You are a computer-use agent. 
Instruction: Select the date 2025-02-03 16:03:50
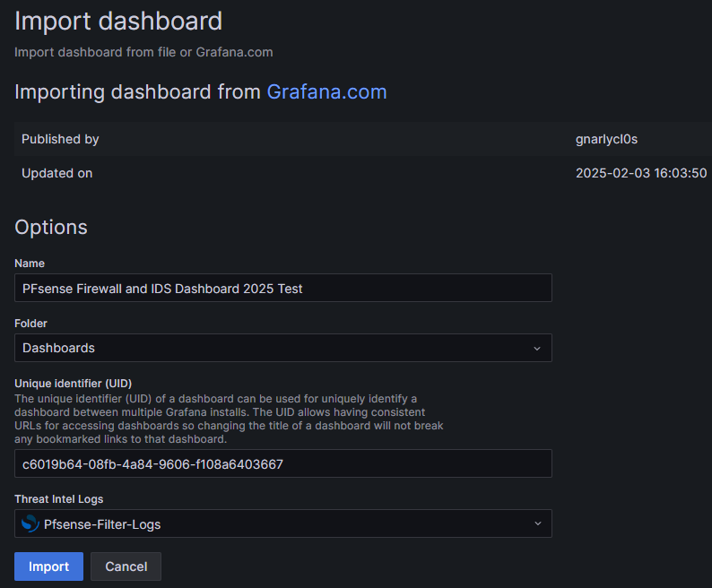click(x=641, y=173)
